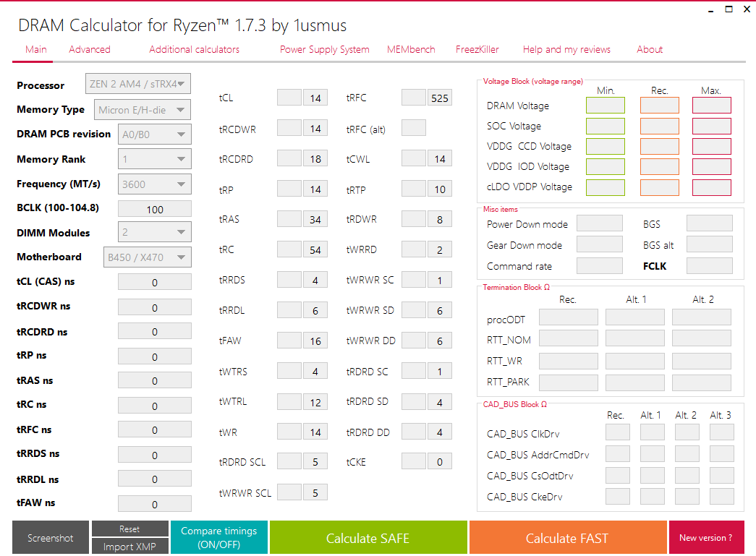Click the tWTRL timing value 12
The width and height of the screenshot is (756, 556).
315,402
